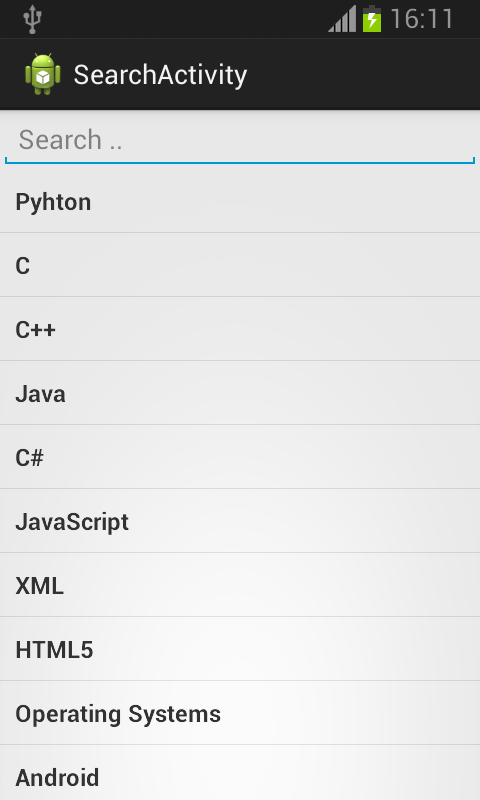
Task: Tap the Android app logo icon
Action: (43, 74)
